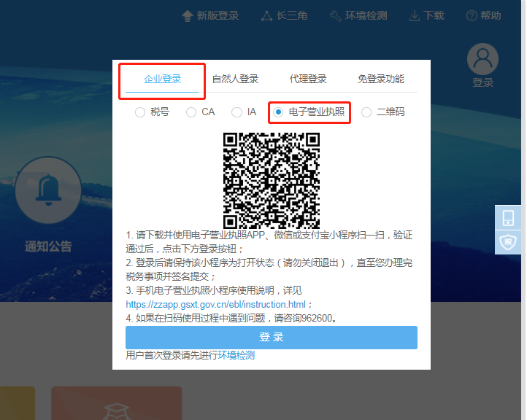The height and width of the screenshot is (420, 527).
Task: Open the zzapp.gsxt.gov.cn instruction link
Action: pyautogui.click(x=216, y=305)
